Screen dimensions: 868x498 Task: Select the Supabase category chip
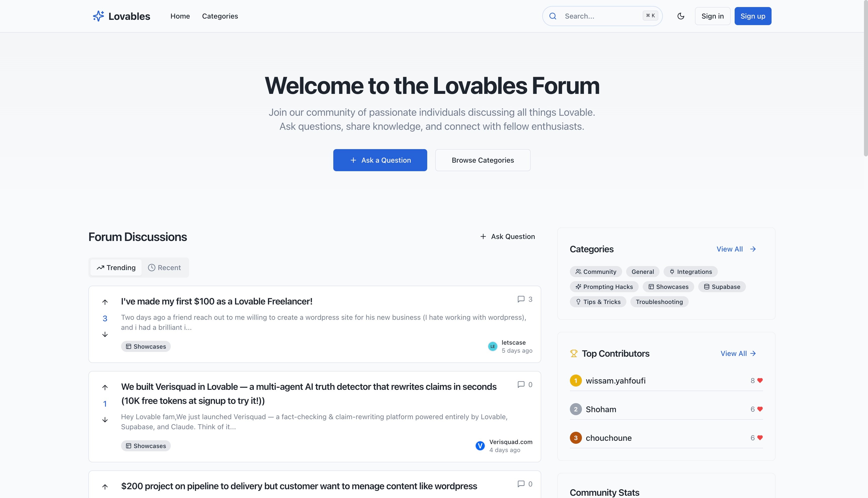(x=722, y=287)
